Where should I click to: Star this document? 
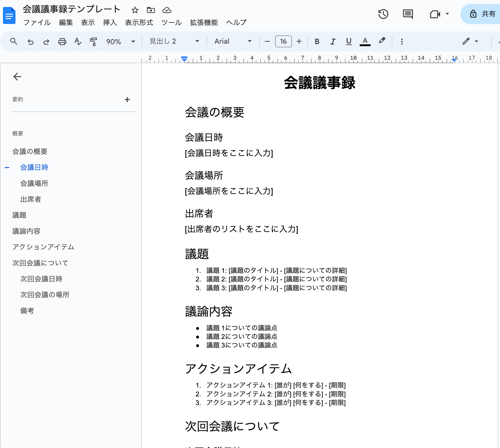(x=135, y=10)
